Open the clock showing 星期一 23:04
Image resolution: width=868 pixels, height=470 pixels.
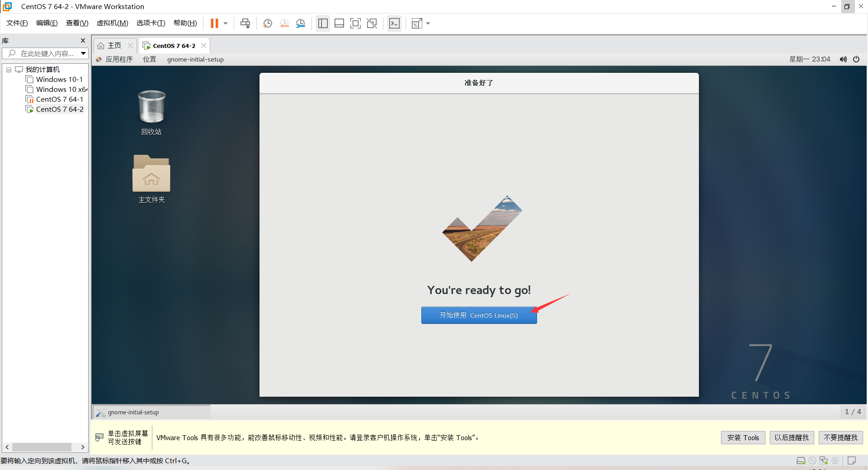click(x=810, y=59)
